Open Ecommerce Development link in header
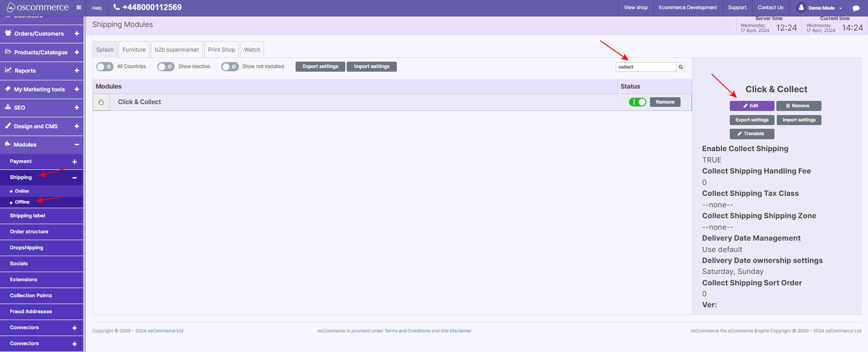The width and height of the screenshot is (868, 352). pos(688,7)
